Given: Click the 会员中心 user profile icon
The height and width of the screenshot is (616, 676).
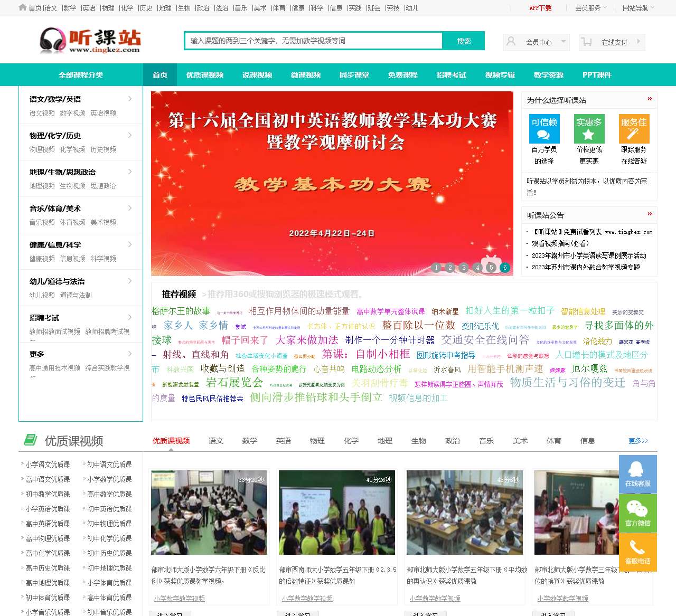Looking at the screenshot, I should [510, 41].
